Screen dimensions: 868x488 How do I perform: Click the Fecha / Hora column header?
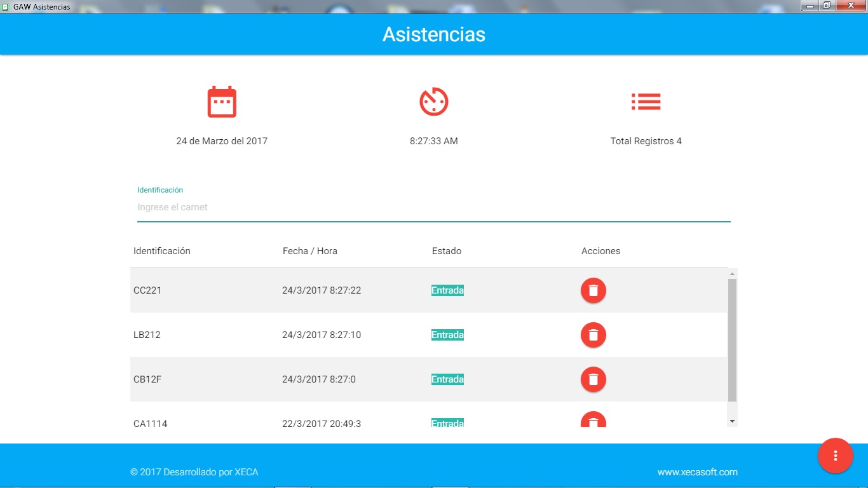point(310,251)
